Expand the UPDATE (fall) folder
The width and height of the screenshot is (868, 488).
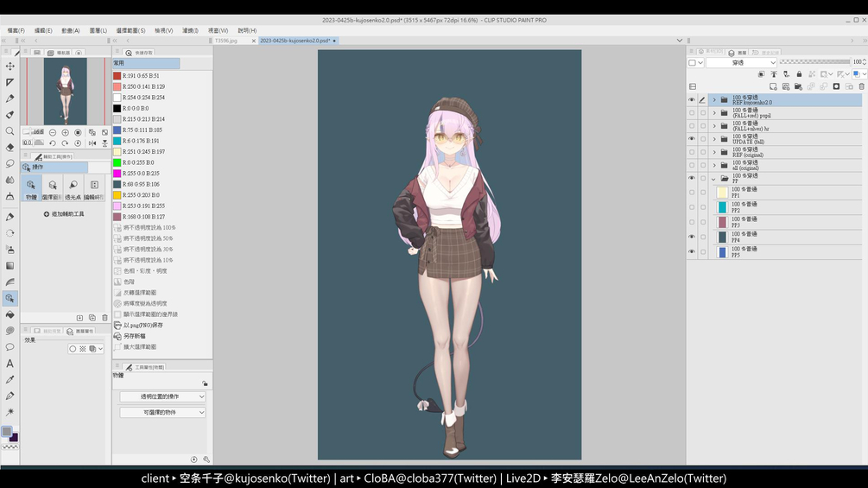(714, 139)
